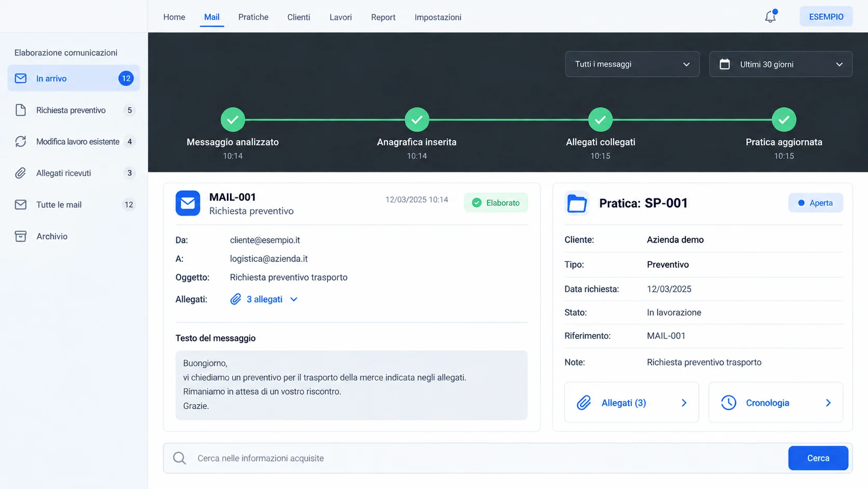The width and height of the screenshot is (868, 489).
Task: Toggle the Aperta status badge
Action: point(816,203)
